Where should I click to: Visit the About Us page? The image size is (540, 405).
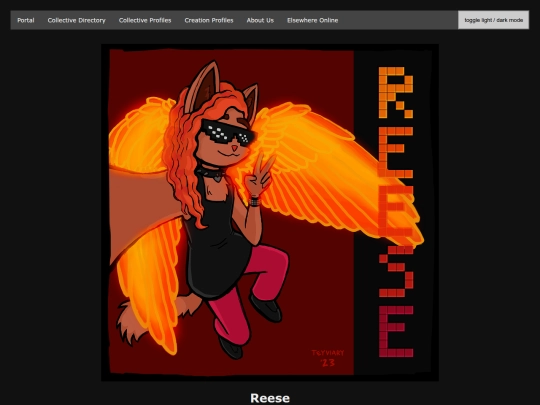260,20
